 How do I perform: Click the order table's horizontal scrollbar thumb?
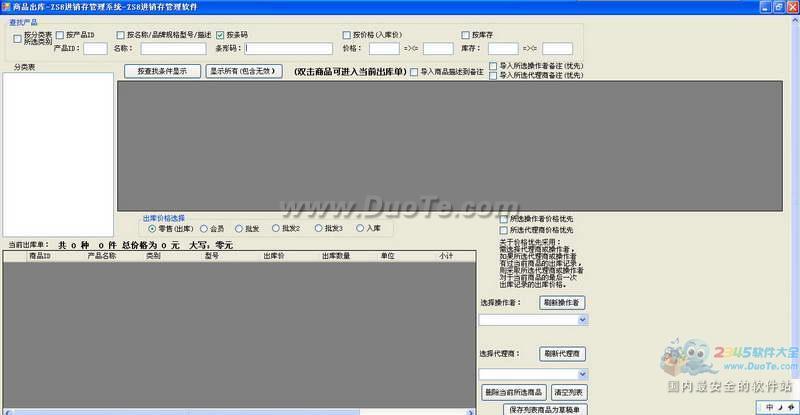186,412
